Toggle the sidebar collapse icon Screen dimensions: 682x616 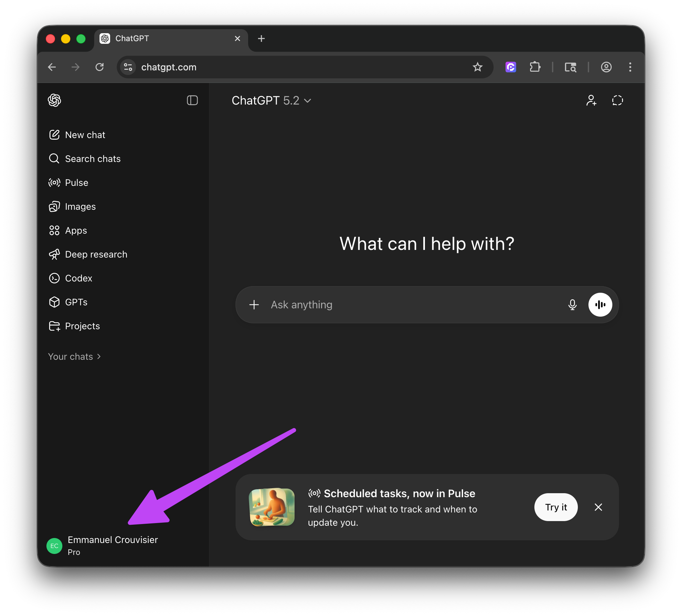(192, 100)
